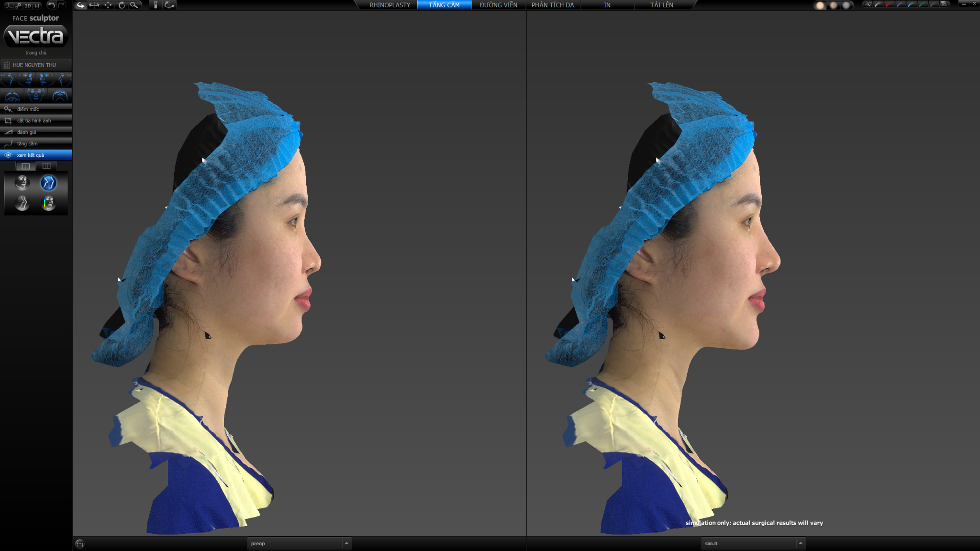The height and width of the screenshot is (551, 980).
Task: Choose the two-pane split view toggle
Action: coord(26,166)
